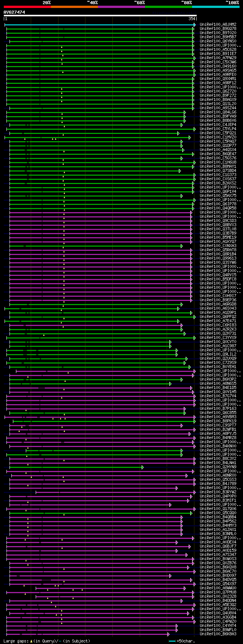Click the purple ~60% identity legend segment

(x=121, y=6)
